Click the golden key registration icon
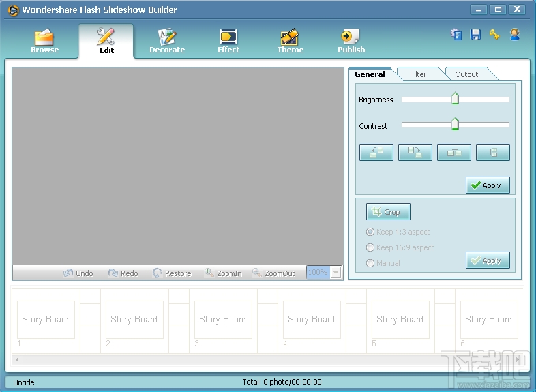The image size is (536, 392). point(494,35)
